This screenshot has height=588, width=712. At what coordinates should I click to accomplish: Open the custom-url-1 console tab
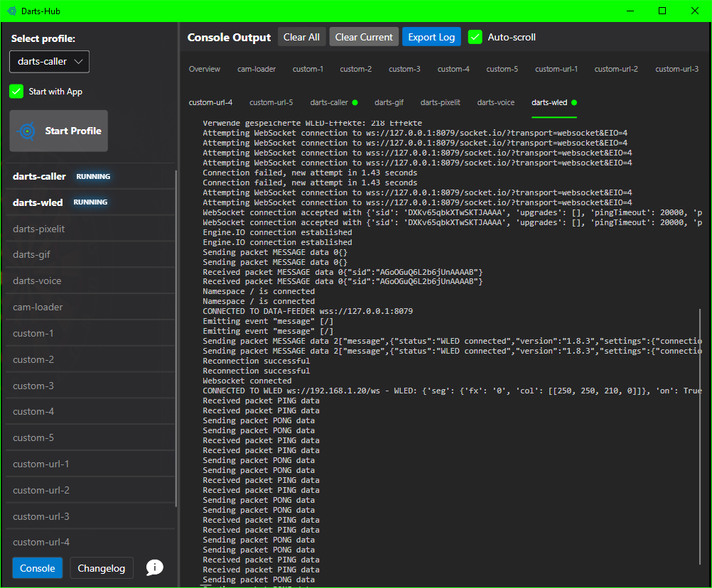coord(556,69)
